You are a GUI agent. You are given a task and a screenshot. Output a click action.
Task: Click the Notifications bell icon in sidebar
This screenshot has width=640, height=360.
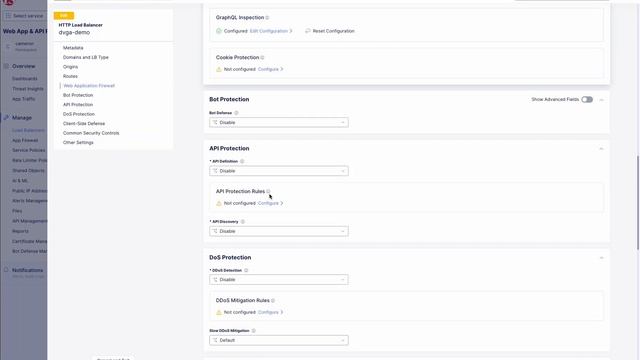click(6, 270)
